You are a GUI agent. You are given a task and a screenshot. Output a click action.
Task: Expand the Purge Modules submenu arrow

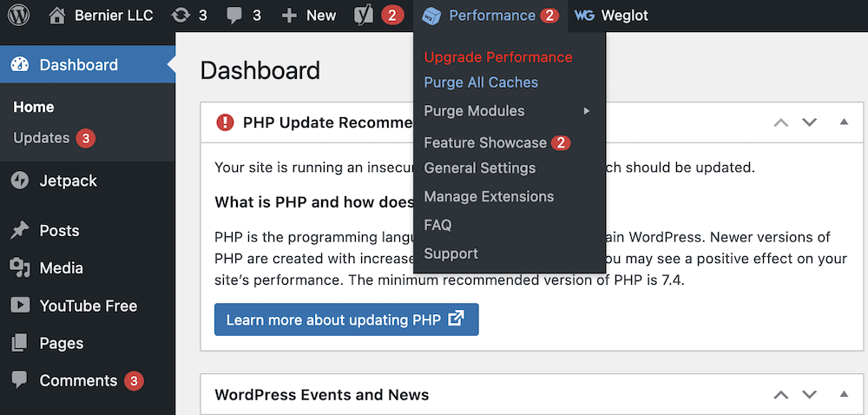pyautogui.click(x=587, y=111)
